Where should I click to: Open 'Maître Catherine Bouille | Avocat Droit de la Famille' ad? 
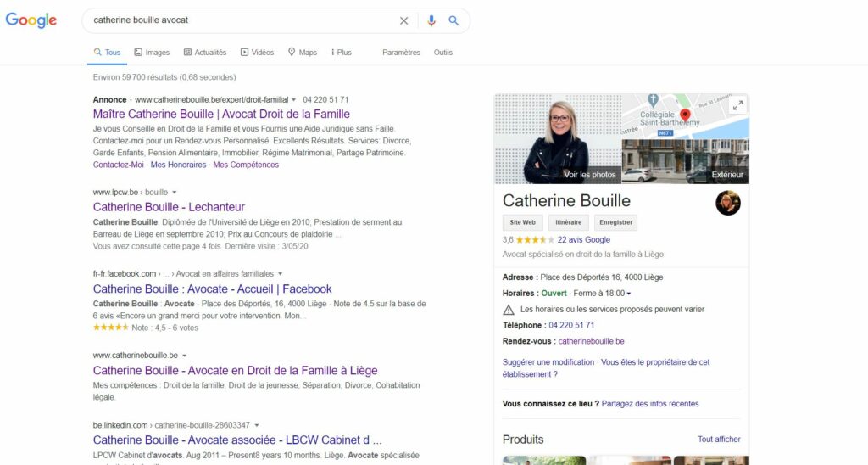point(221,115)
